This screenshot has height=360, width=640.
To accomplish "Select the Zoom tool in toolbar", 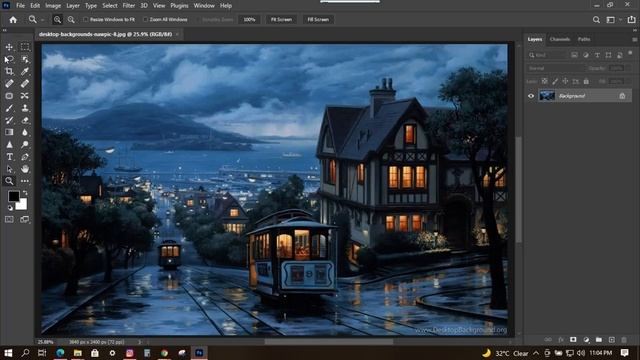I will point(9,181).
